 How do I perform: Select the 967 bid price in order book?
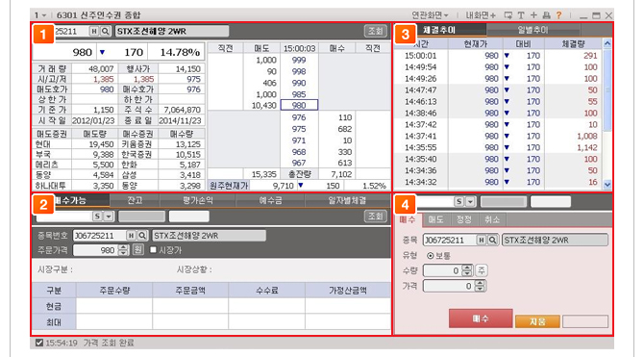pos(299,163)
